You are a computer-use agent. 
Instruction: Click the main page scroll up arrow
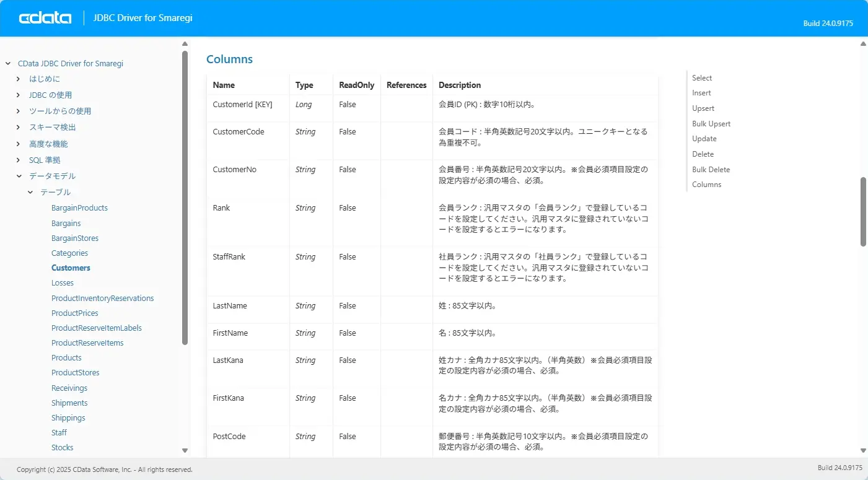864,43
